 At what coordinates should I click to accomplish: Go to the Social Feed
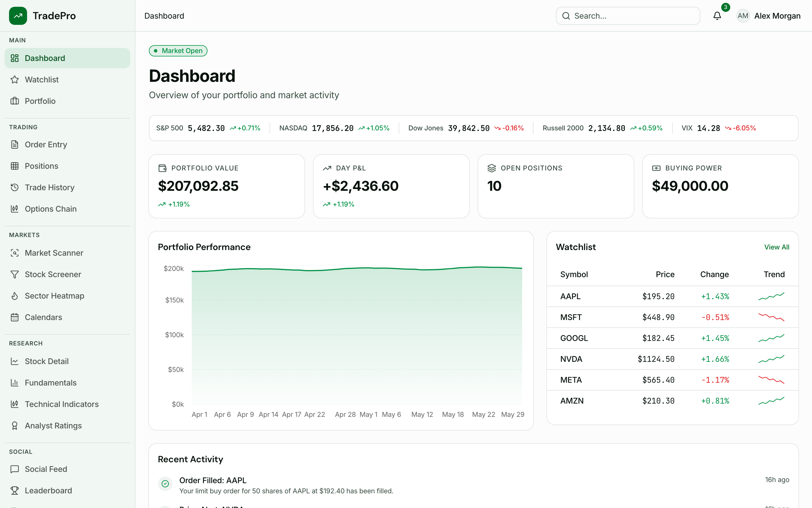(67, 469)
